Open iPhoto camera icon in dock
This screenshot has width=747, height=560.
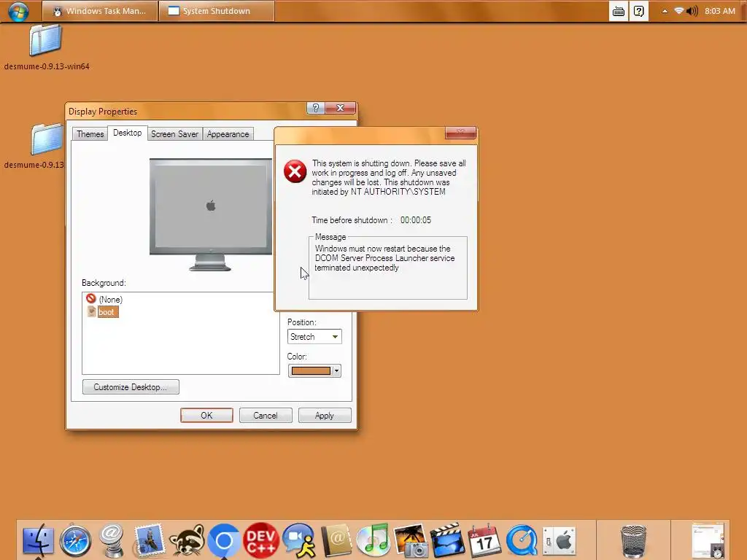411,541
